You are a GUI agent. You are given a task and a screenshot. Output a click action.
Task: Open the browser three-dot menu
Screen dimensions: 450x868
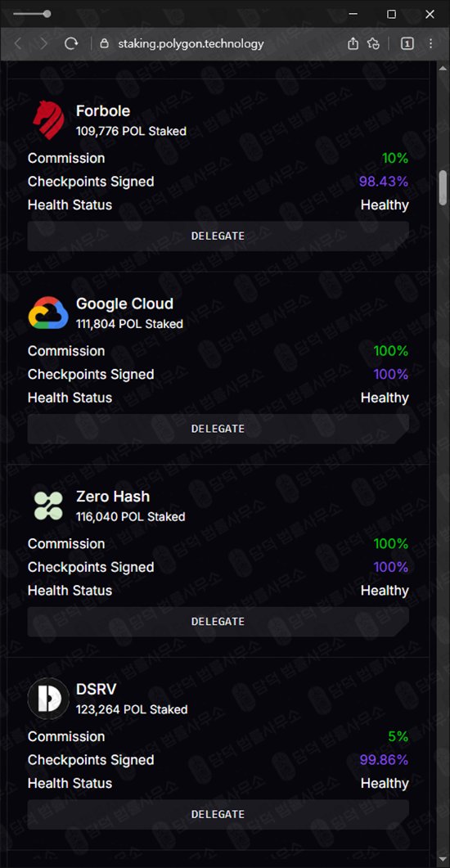tap(430, 43)
